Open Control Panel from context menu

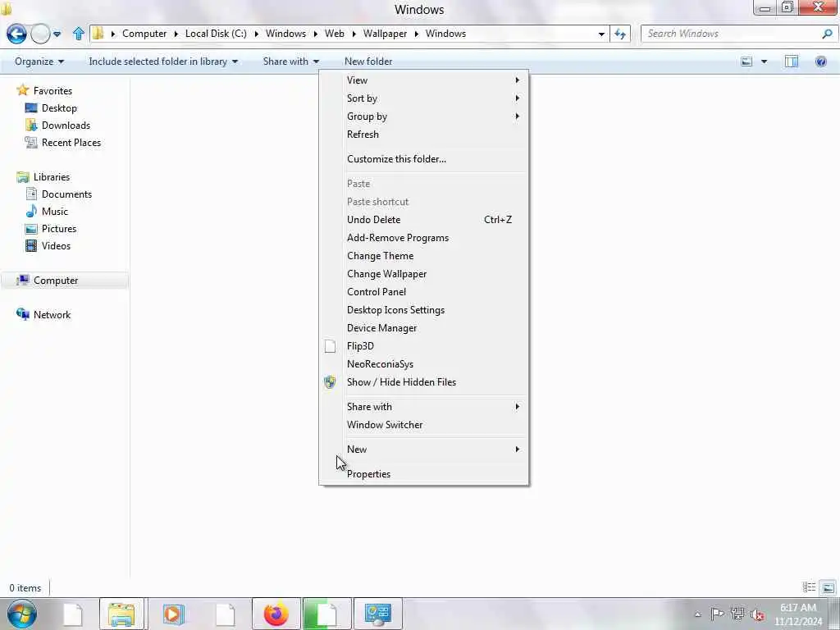click(424, 292)
